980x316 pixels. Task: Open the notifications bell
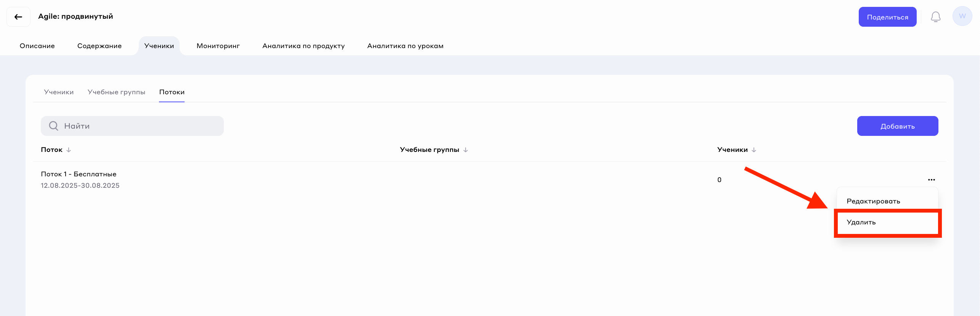tap(935, 17)
